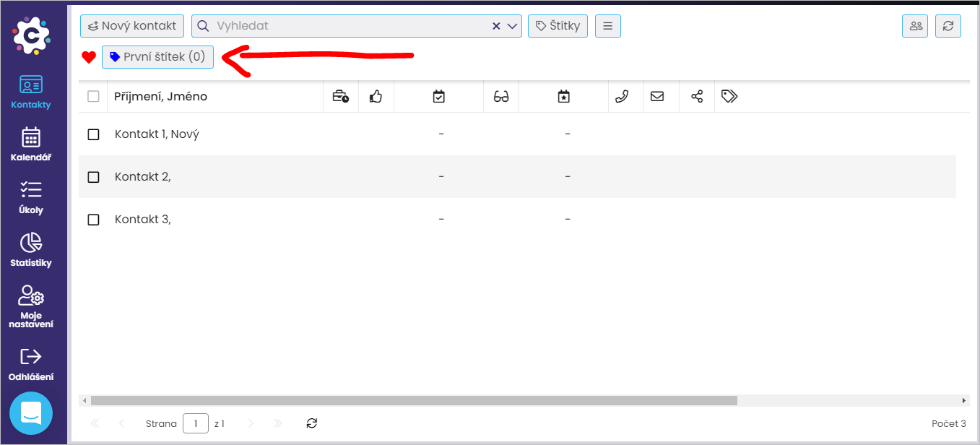Tick the checkbox for Kontakt 1, Nový

tap(93, 134)
